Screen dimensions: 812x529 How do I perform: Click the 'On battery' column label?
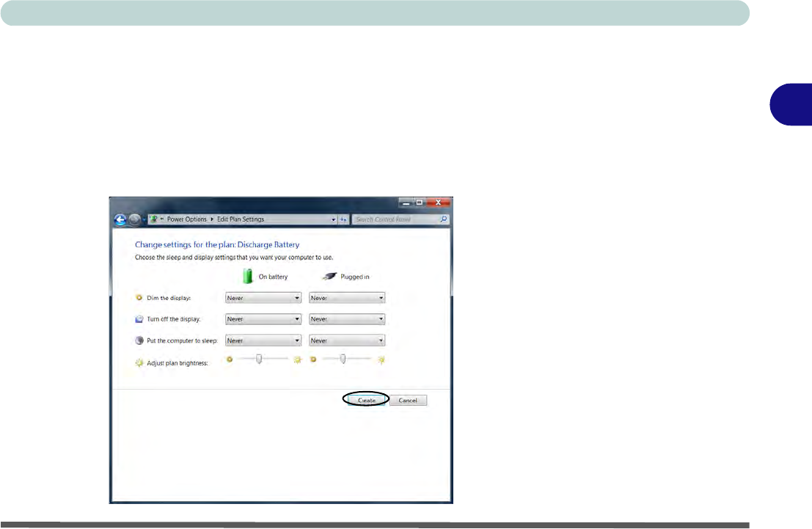273,277
